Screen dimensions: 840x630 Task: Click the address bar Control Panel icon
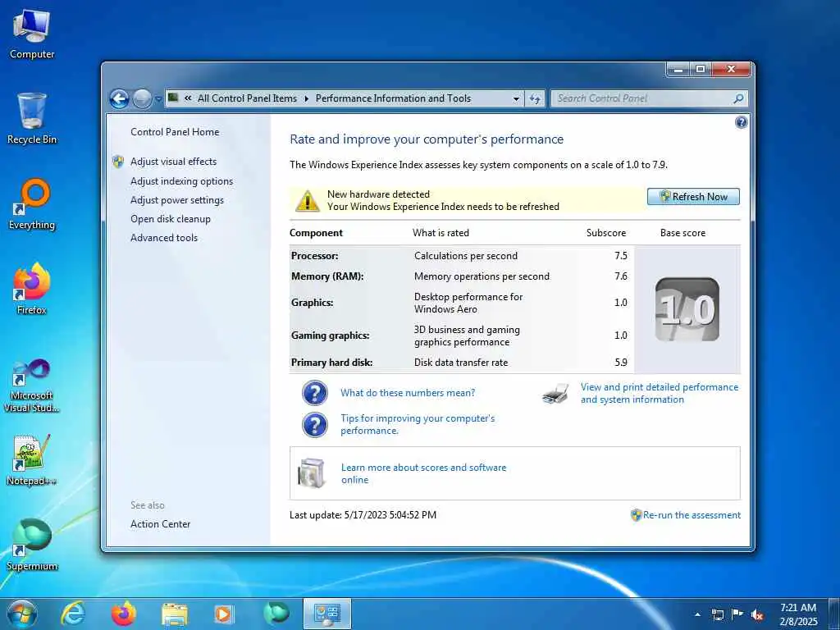pyautogui.click(x=173, y=98)
